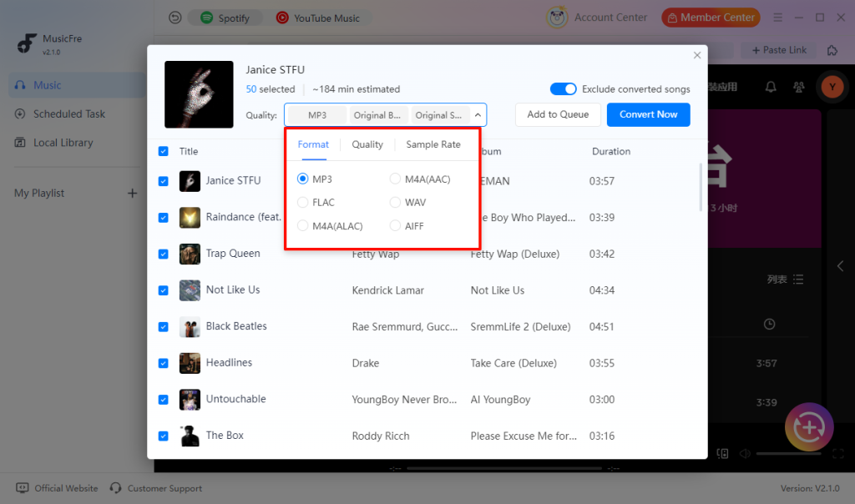Uncheck the Headlines checkbox

click(163, 364)
